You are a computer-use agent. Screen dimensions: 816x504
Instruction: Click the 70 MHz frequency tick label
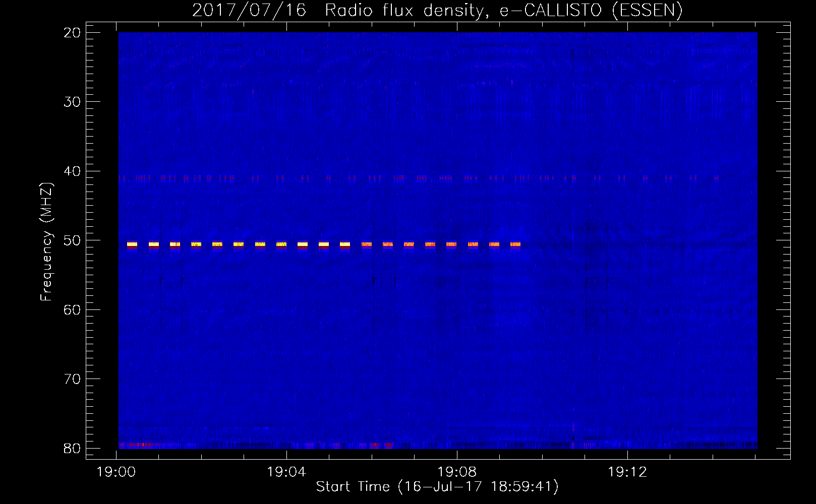point(72,379)
